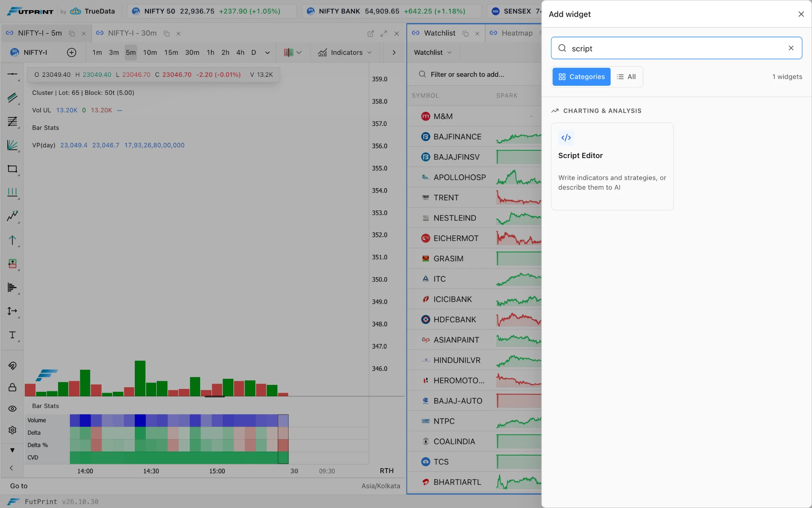812x508 pixels.
Task: Select the horizontal line drawing tool
Action: pos(12,74)
